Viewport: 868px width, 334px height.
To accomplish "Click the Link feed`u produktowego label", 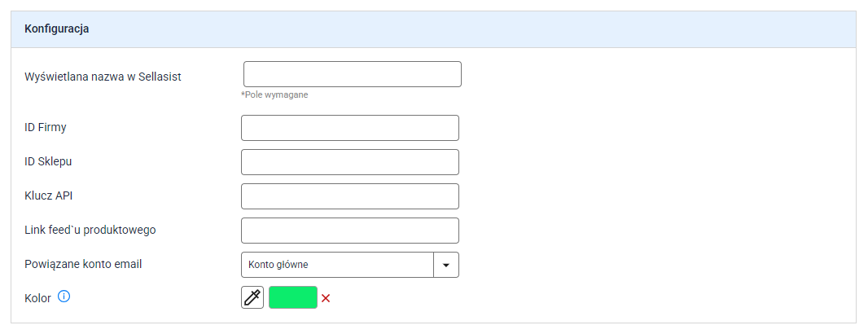I will 90,230.
